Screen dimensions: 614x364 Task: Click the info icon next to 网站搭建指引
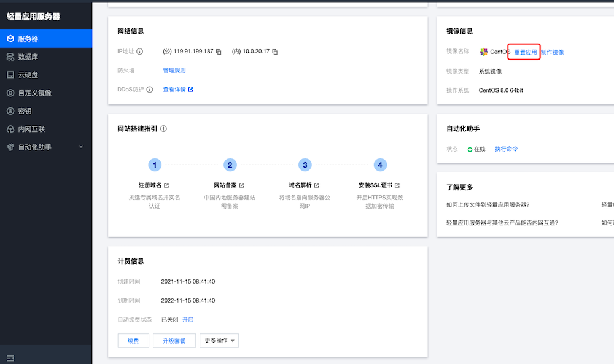(x=162, y=128)
